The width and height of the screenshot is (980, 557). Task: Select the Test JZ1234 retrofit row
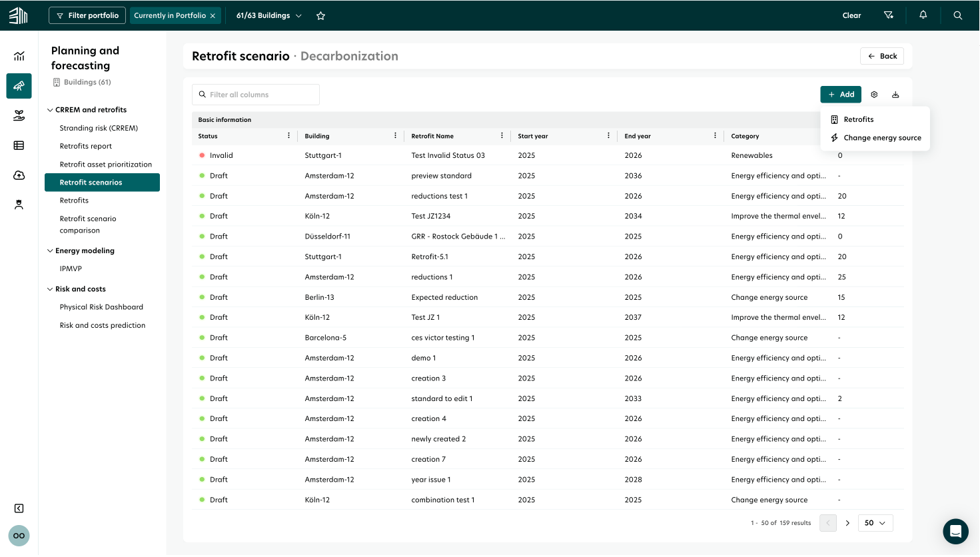[x=548, y=216]
